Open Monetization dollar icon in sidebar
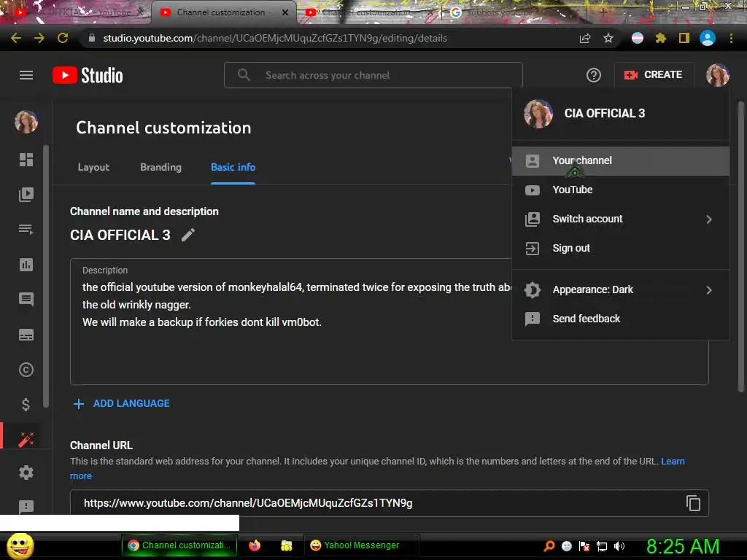The height and width of the screenshot is (560, 747). [x=26, y=405]
